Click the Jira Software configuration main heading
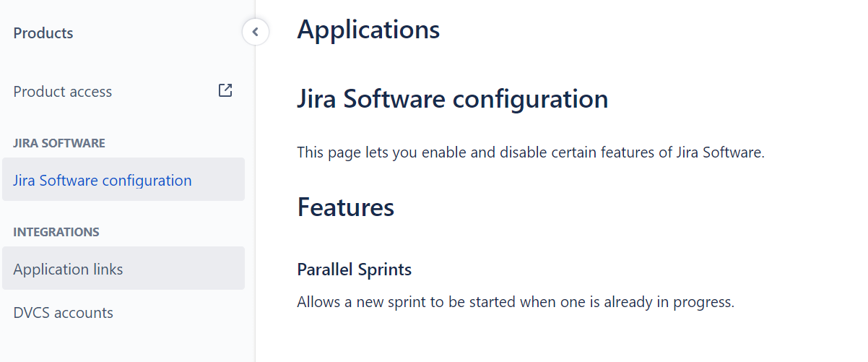This screenshot has height=362, width=868. tap(453, 99)
